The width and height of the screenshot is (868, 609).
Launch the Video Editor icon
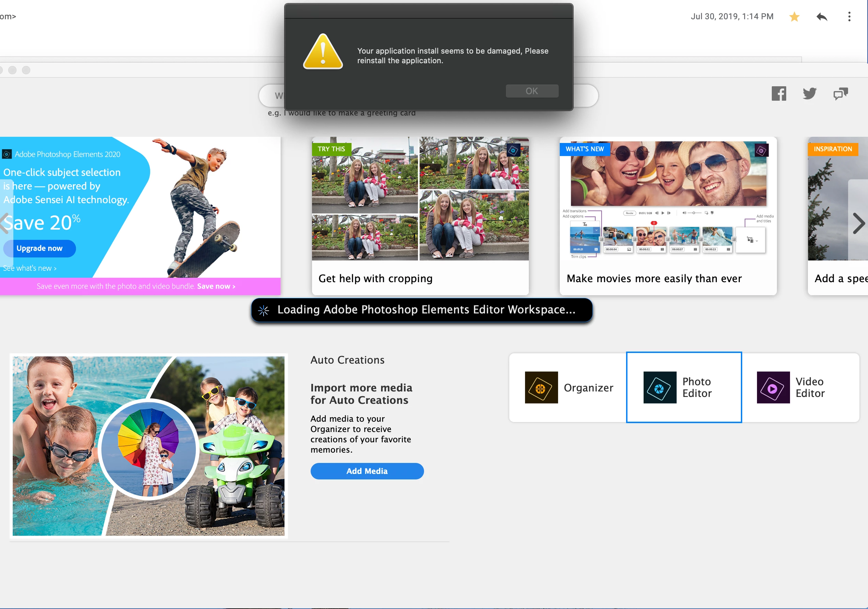pyautogui.click(x=773, y=387)
